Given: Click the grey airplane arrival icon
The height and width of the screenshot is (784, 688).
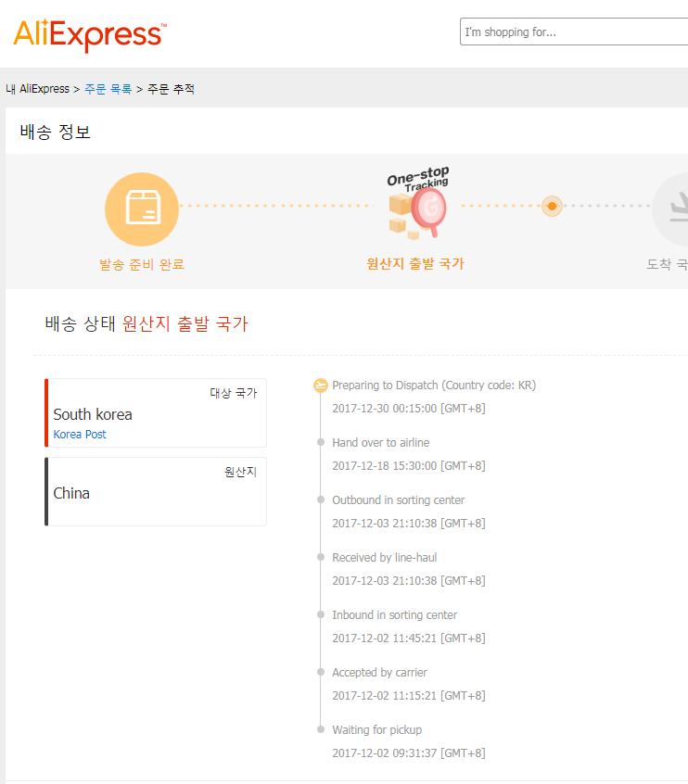Looking at the screenshot, I should (x=675, y=209).
